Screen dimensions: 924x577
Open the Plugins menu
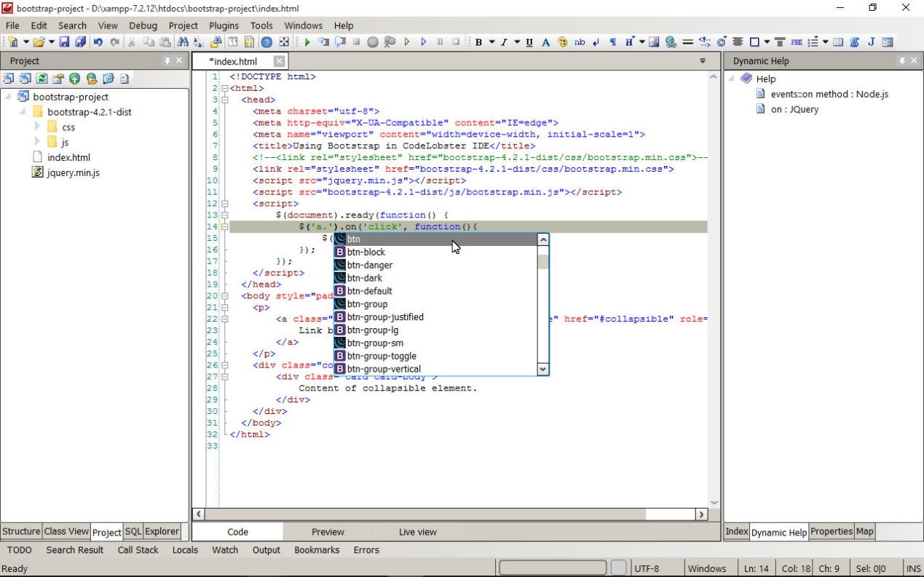pos(223,25)
